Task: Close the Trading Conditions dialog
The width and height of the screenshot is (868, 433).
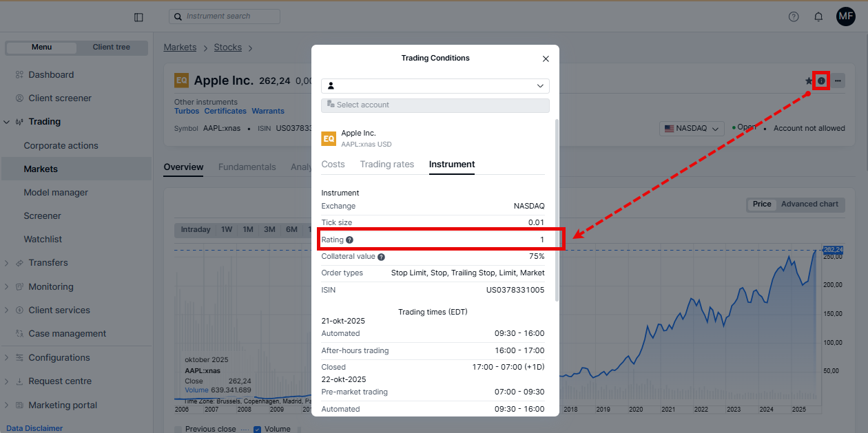Action: [546, 59]
